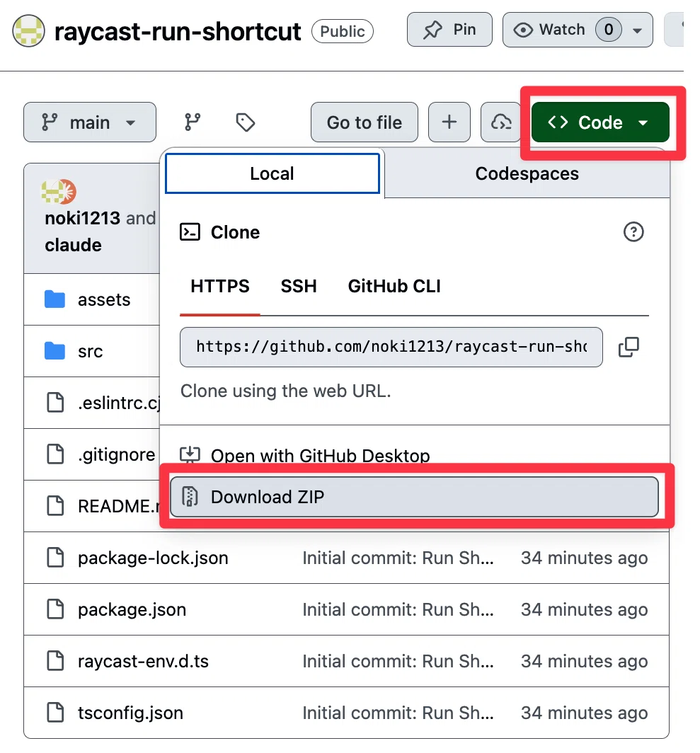Viewport: 700px width, 753px height.
Task: View tags via the tag icon
Action: [x=245, y=122]
